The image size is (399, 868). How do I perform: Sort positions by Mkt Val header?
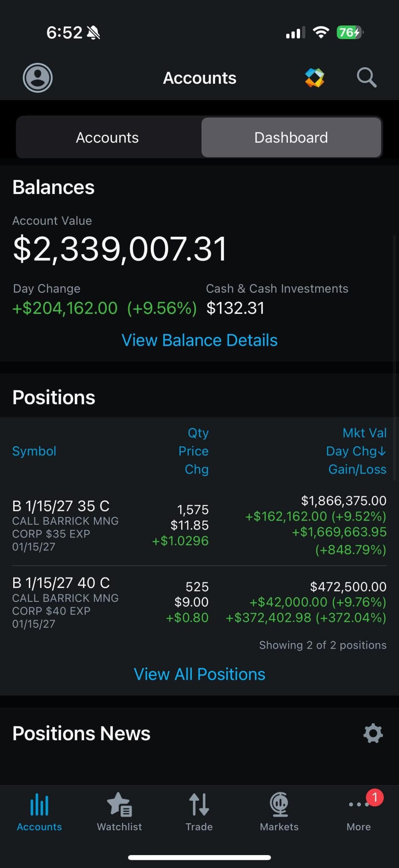tap(364, 433)
